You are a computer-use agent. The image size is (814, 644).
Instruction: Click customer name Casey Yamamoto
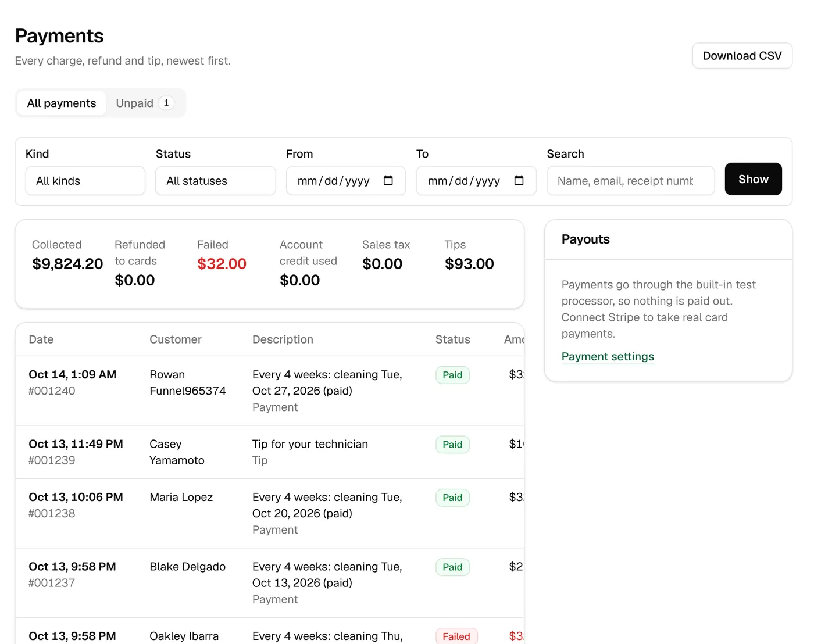pos(177,452)
